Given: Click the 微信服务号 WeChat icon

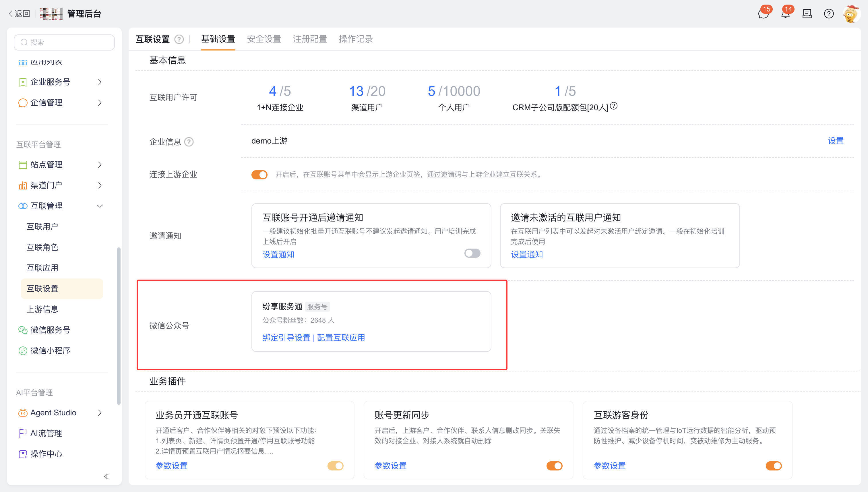Looking at the screenshot, I should click(x=23, y=330).
